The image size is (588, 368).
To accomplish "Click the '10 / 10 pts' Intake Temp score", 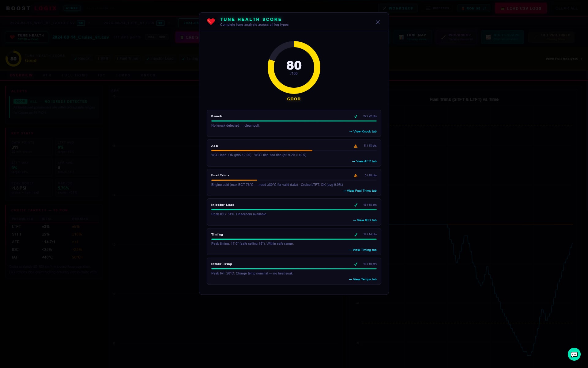I will [x=370, y=264].
